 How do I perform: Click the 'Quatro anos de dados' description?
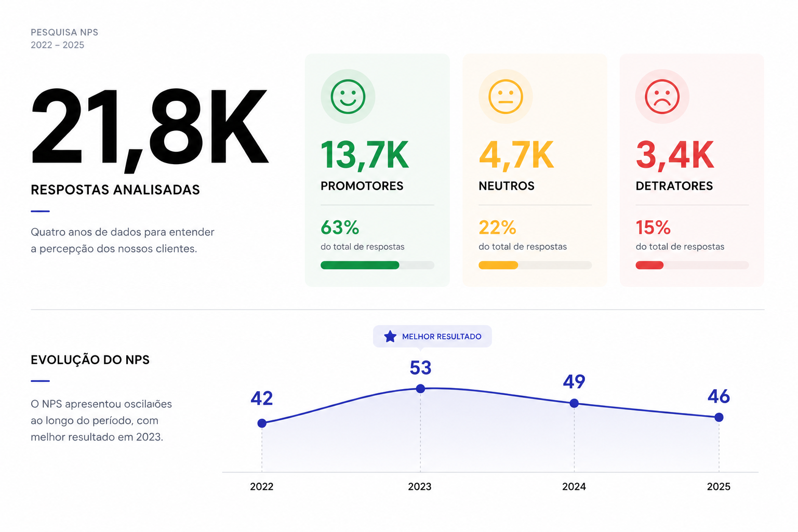coord(123,241)
